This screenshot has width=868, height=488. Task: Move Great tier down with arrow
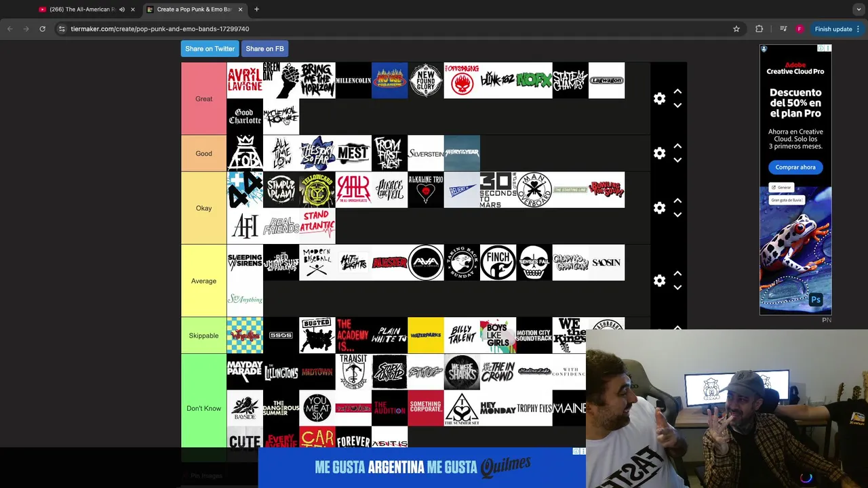coord(677,106)
